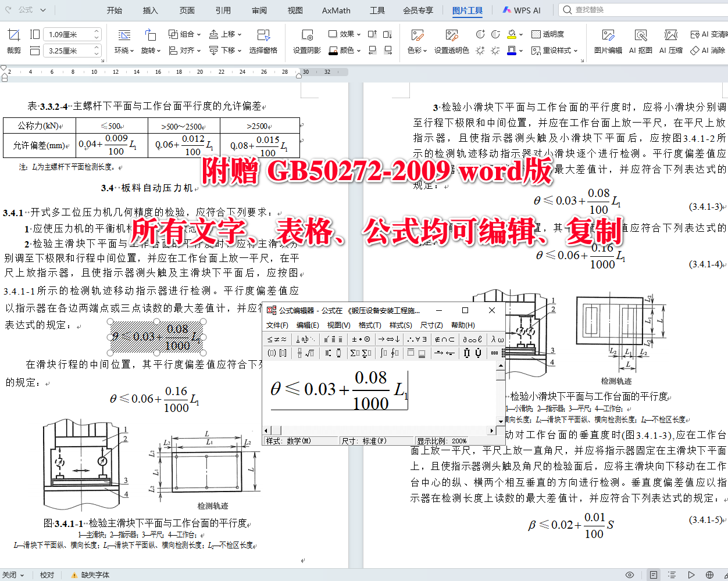Click the increase contrast circle icon
This screenshot has width=728, height=581.
480,34
